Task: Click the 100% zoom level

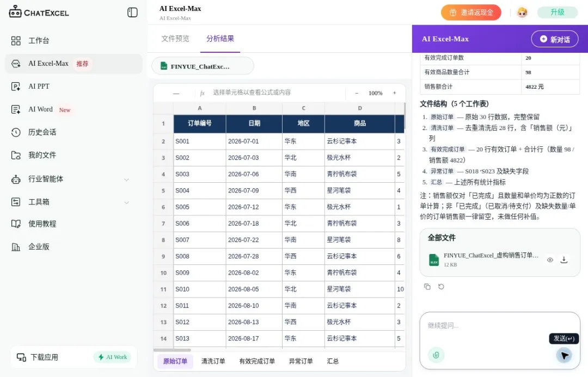Action: pyautogui.click(x=375, y=93)
